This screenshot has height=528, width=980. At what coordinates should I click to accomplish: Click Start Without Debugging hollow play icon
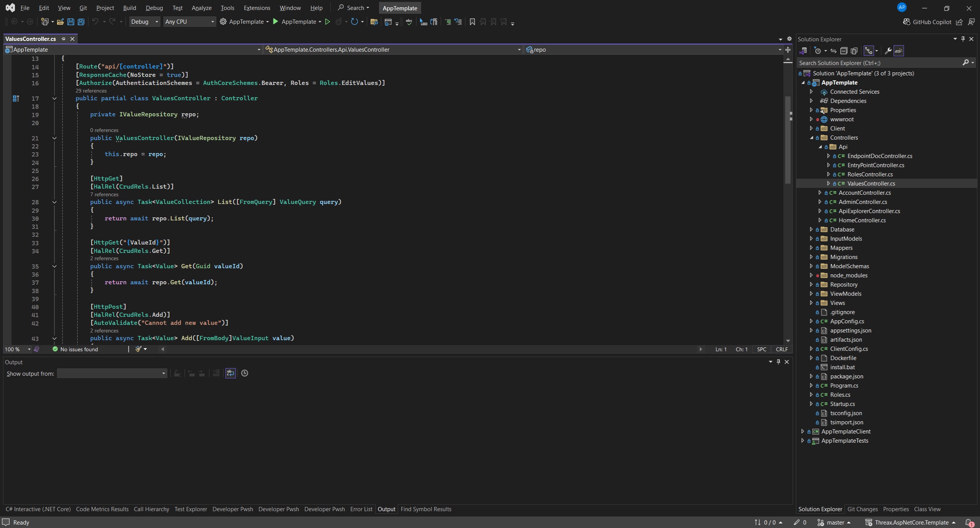pos(327,22)
